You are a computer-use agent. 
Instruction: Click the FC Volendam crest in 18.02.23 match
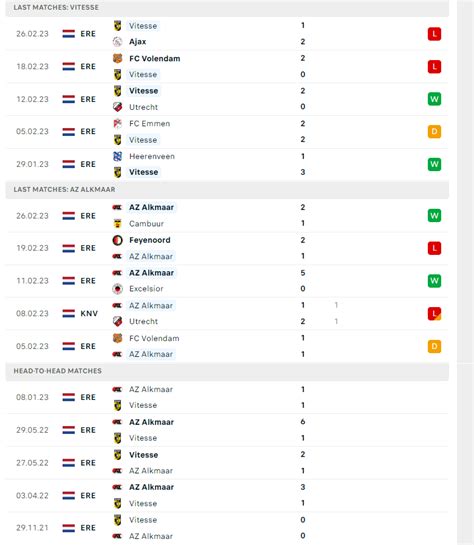pyautogui.click(x=117, y=58)
